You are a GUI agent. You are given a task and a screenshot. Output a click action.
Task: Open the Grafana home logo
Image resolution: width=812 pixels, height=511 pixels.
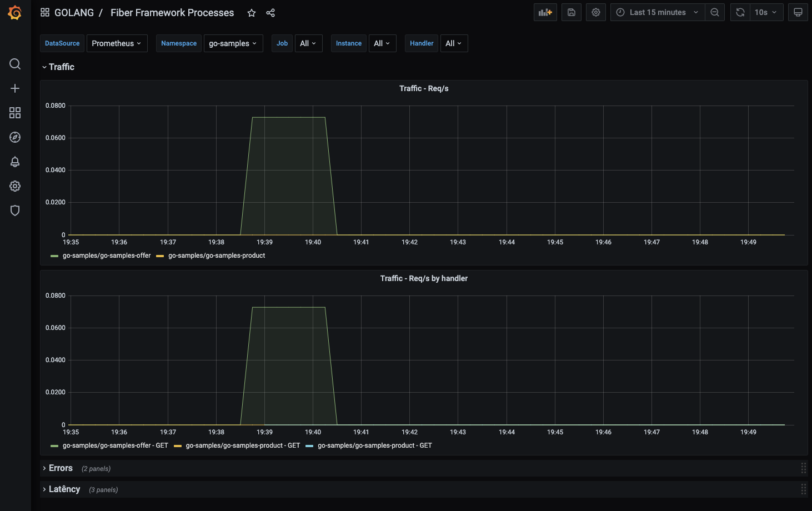coord(15,12)
